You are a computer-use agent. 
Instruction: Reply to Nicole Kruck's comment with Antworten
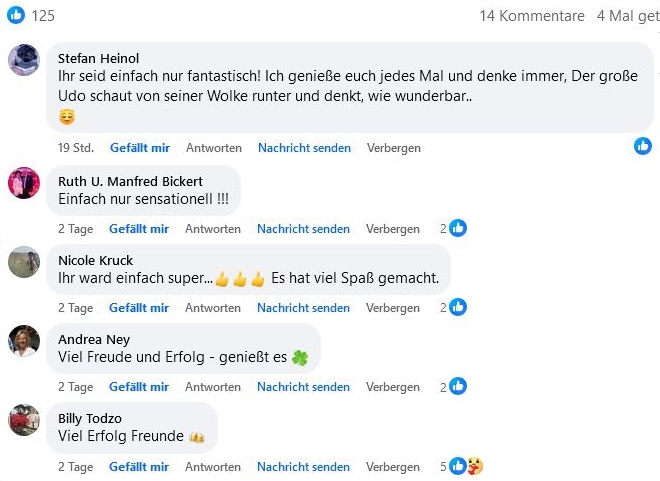[x=213, y=308]
